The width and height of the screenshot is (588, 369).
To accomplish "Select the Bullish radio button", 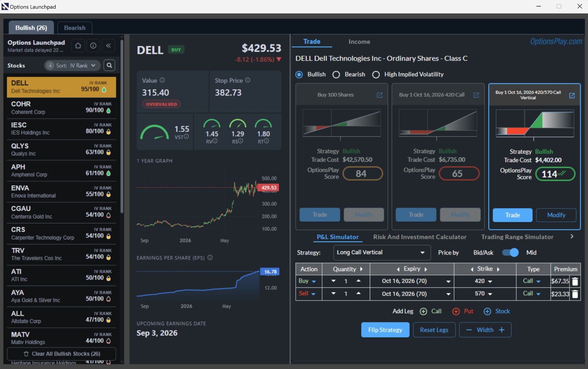I will point(299,75).
